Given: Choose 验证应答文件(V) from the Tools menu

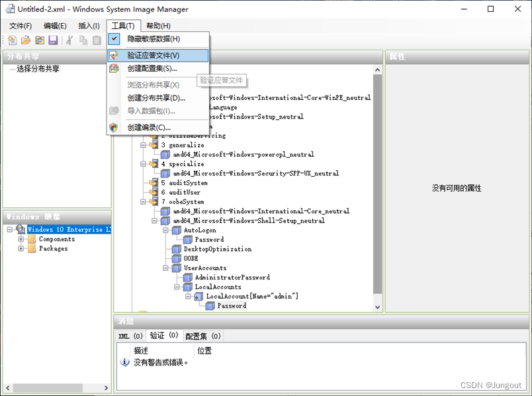Looking at the screenshot, I should 157,56.
